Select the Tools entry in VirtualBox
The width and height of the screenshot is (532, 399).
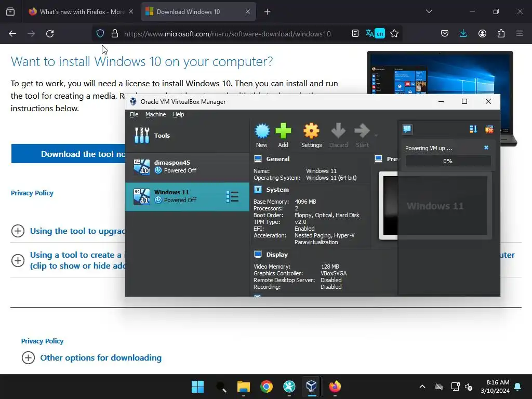pos(187,136)
